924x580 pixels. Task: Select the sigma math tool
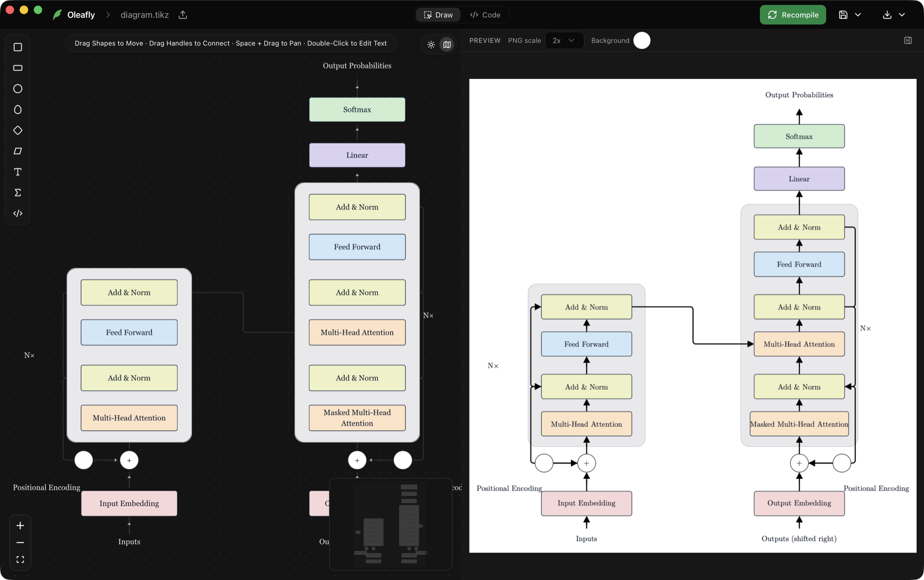click(x=18, y=193)
